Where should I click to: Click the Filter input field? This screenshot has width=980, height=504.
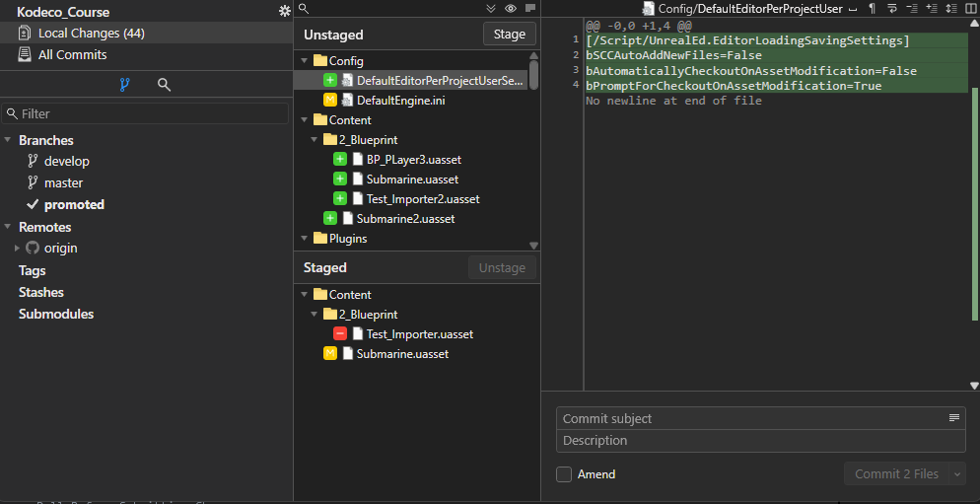(x=145, y=113)
